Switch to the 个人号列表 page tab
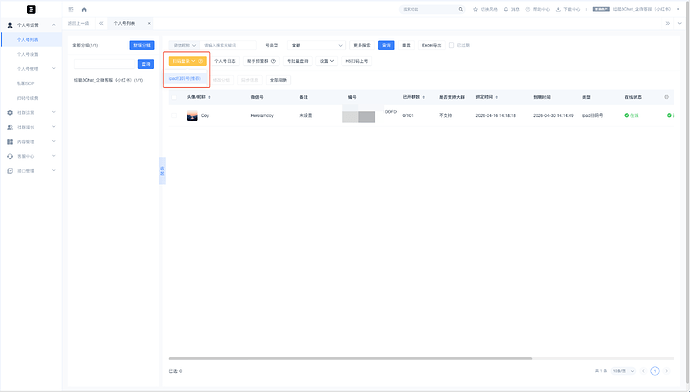This screenshot has width=690, height=392. click(125, 23)
